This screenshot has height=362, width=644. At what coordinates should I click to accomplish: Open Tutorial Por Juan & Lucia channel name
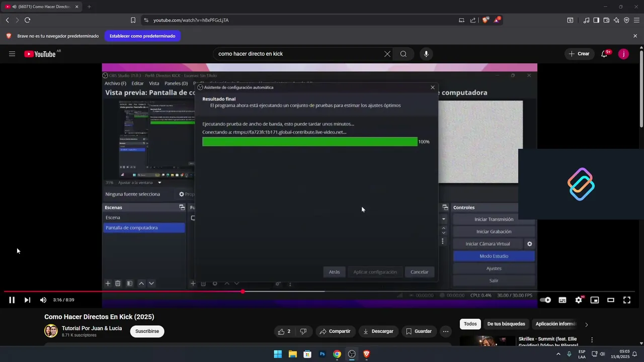click(92, 328)
